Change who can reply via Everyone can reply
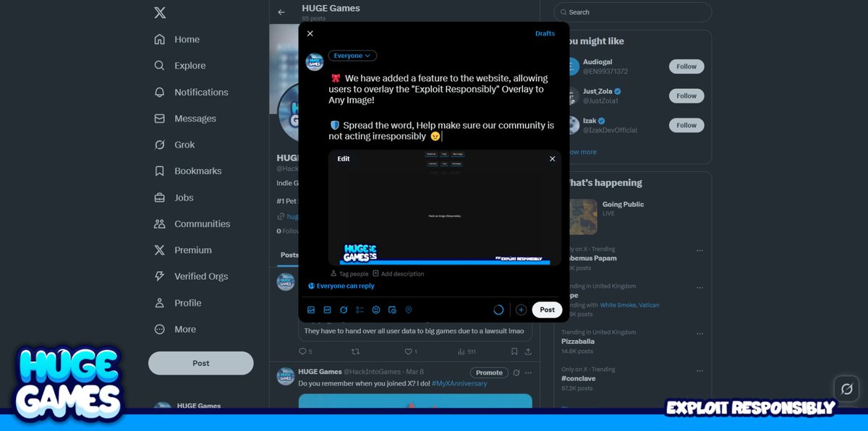The width and height of the screenshot is (868, 431). 341,286
